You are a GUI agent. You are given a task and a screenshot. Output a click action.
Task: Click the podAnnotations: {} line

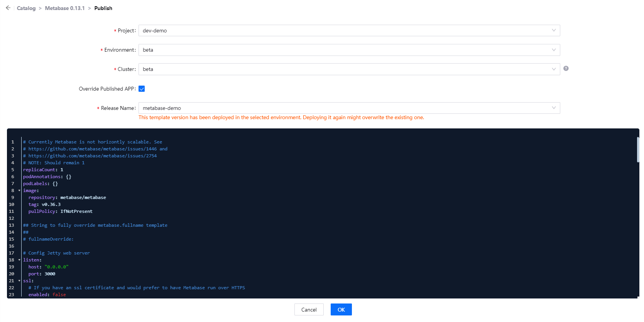(47, 177)
